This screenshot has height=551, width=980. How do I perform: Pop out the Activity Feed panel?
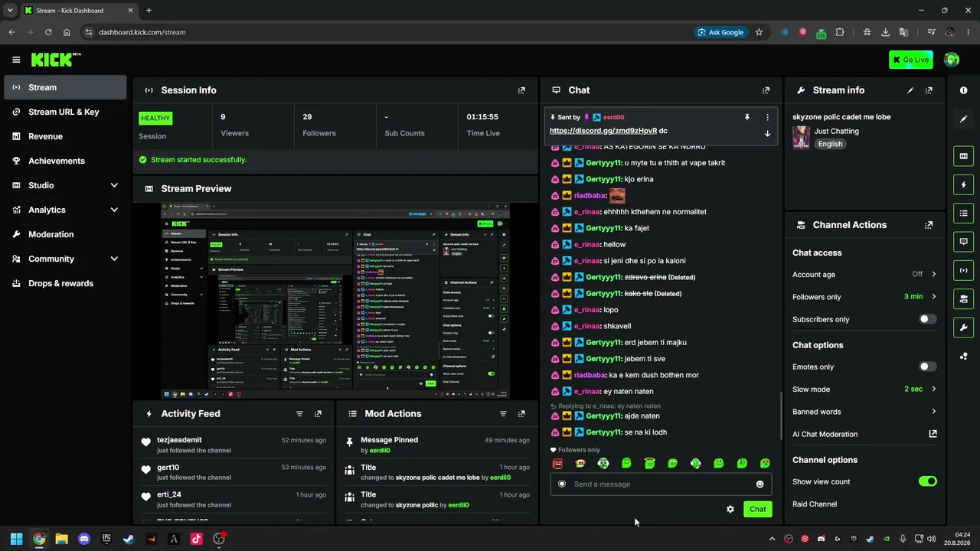click(318, 414)
